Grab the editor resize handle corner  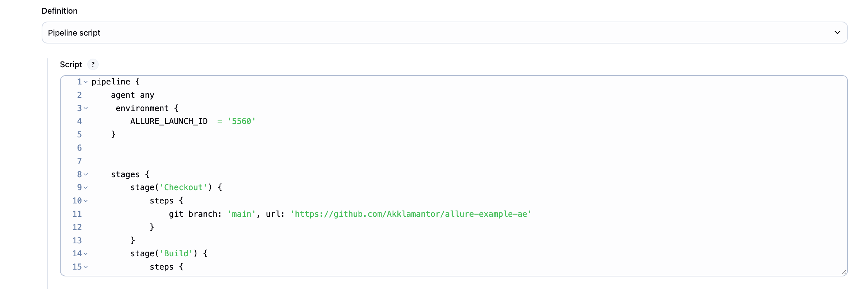(x=844, y=272)
